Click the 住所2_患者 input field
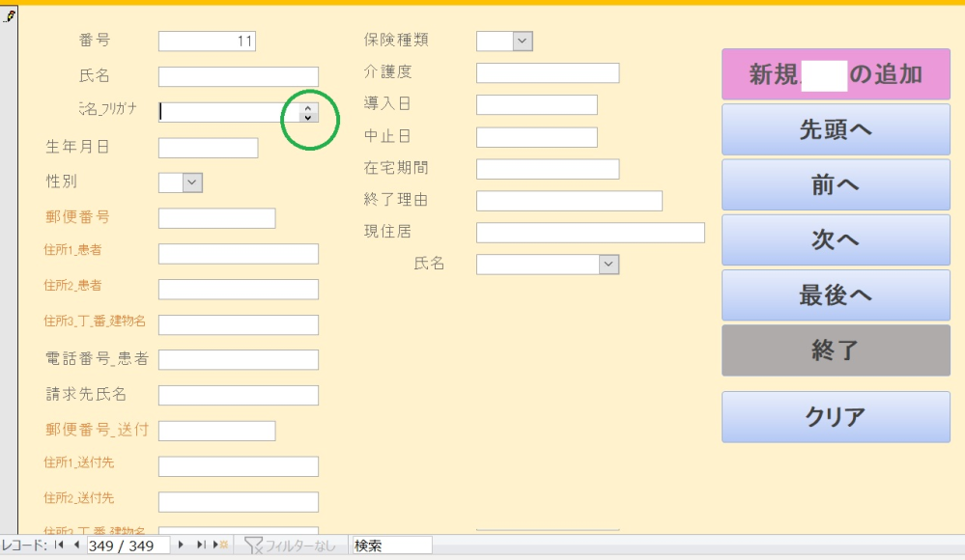The width and height of the screenshot is (965, 560). coord(239,290)
